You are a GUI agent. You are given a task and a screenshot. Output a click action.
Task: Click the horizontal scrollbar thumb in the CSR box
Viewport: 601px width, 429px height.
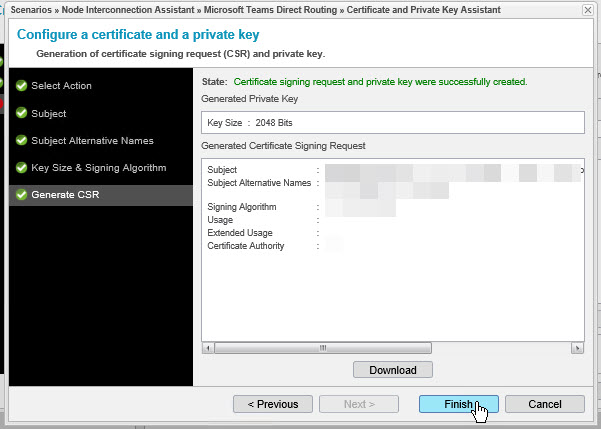pyautogui.click(x=323, y=348)
